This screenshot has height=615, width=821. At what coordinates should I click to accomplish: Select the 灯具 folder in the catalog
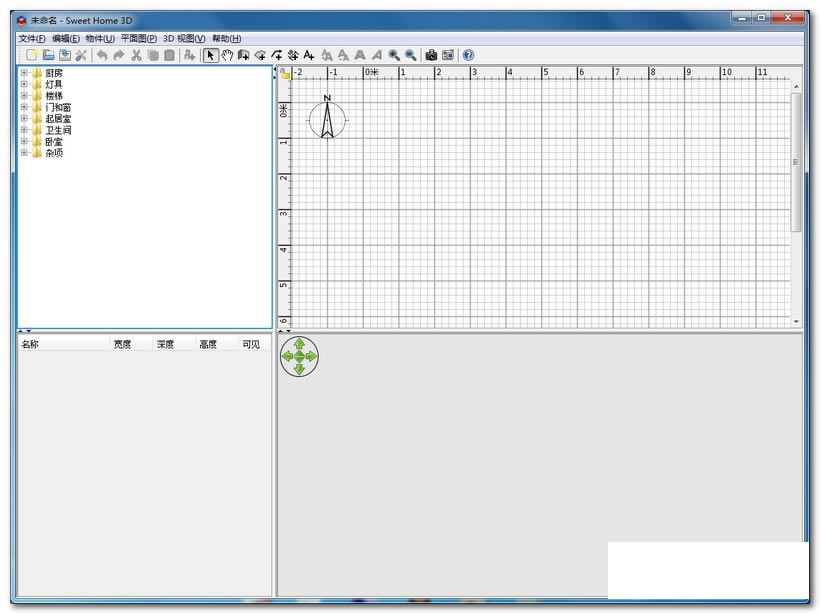coord(53,84)
